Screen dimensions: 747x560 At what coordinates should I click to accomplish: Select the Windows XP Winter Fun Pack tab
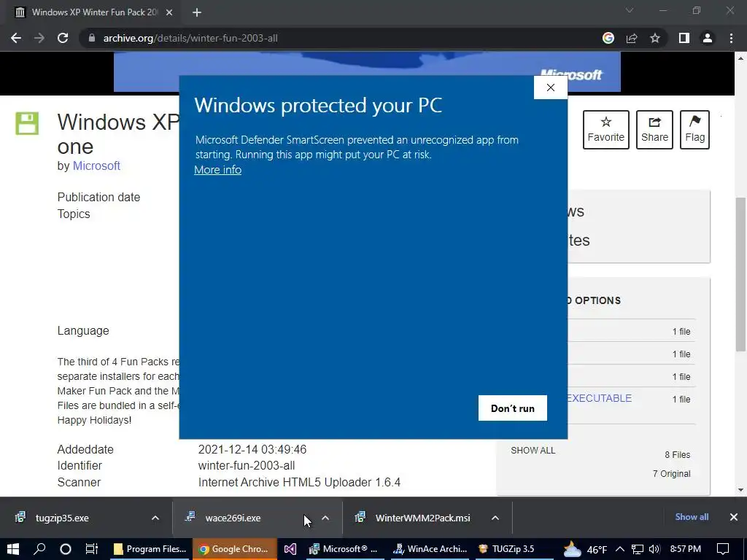94,12
